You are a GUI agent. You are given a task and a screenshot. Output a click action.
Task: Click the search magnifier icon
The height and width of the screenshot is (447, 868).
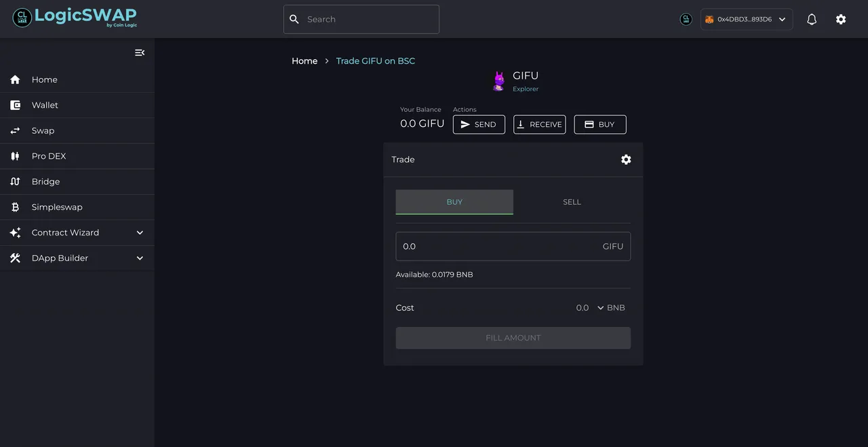coord(294,19)
